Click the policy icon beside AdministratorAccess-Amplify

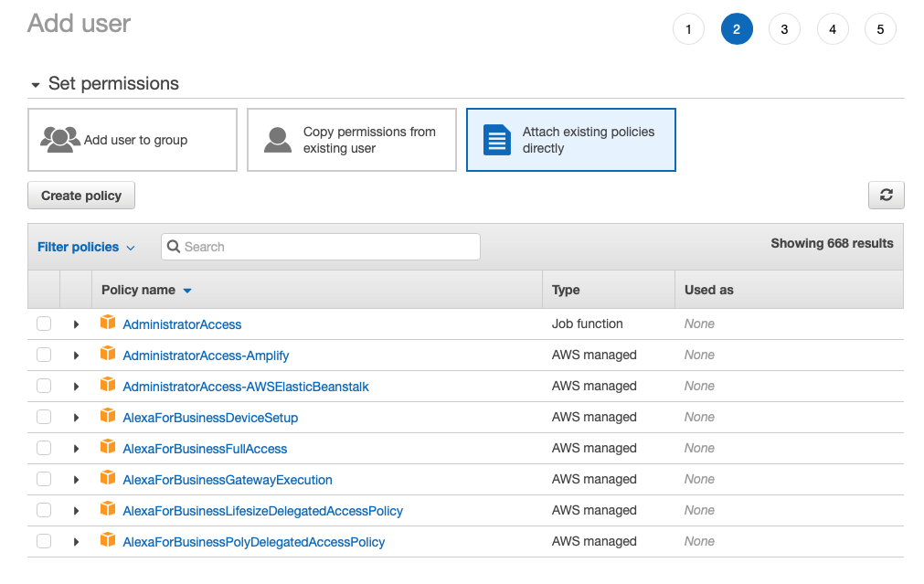pyautogui.click(x=108, y=355)
